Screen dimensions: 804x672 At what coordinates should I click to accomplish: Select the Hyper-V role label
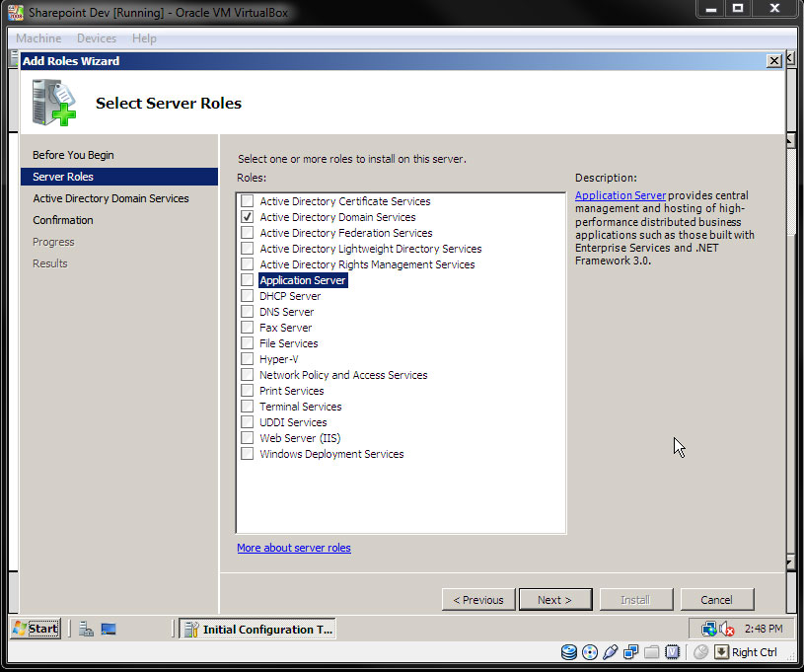click(279, 359)
